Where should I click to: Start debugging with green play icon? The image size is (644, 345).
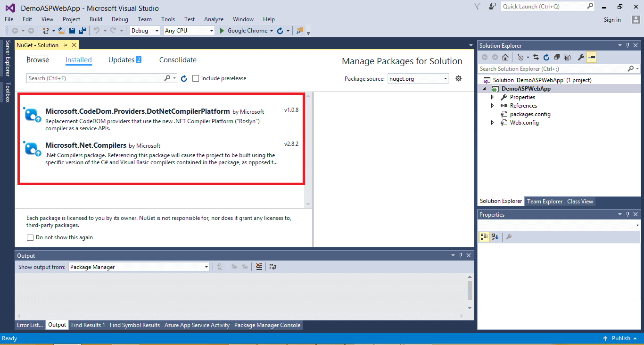(x=223, y=31)
